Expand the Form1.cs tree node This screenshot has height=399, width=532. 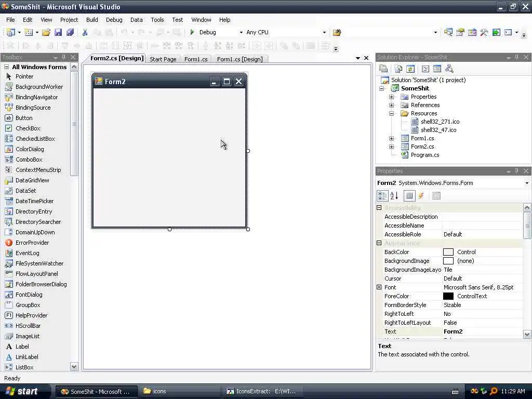pyautogui.click(x=391, y=138)
